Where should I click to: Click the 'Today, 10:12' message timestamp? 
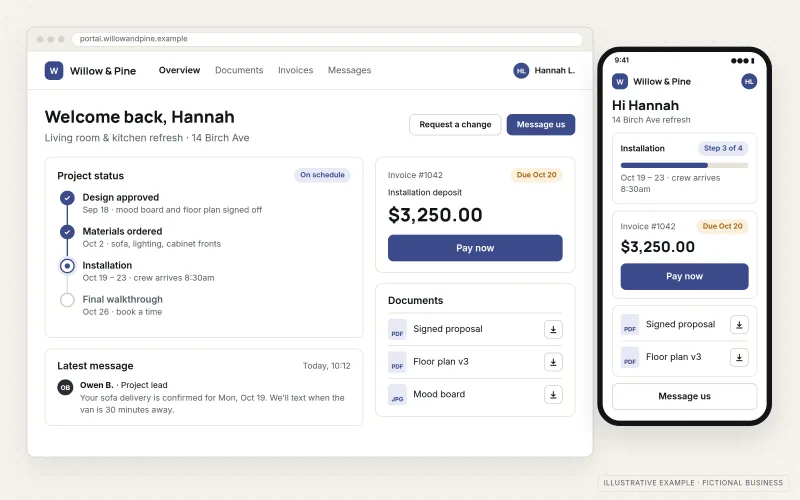[x=327, y=366]
